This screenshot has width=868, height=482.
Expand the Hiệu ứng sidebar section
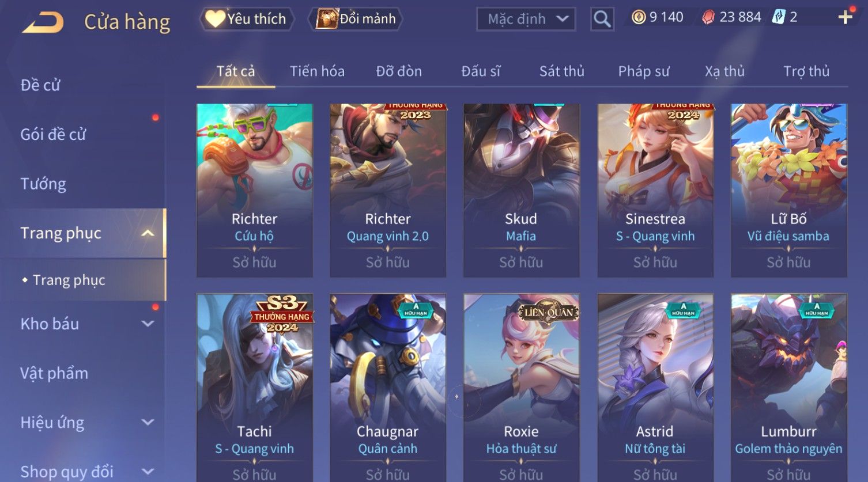tap(148, 422)
